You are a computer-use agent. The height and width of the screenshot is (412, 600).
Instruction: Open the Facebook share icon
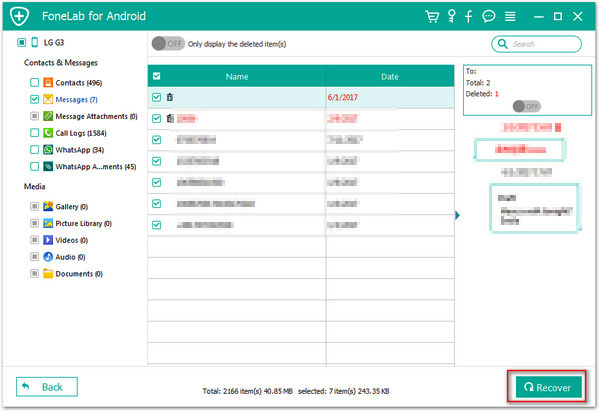pos(468,16)
